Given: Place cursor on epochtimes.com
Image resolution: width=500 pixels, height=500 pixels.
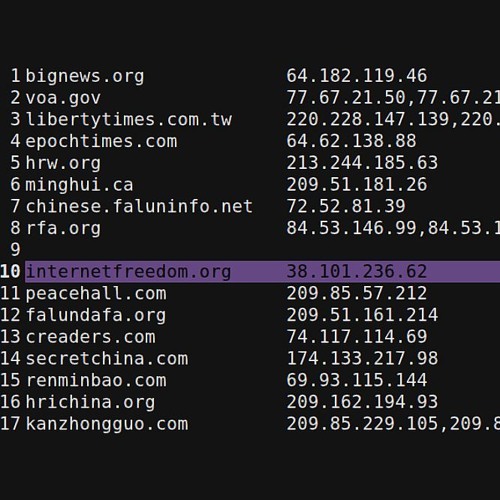Looking at the screenshot, I should point(101,141).
